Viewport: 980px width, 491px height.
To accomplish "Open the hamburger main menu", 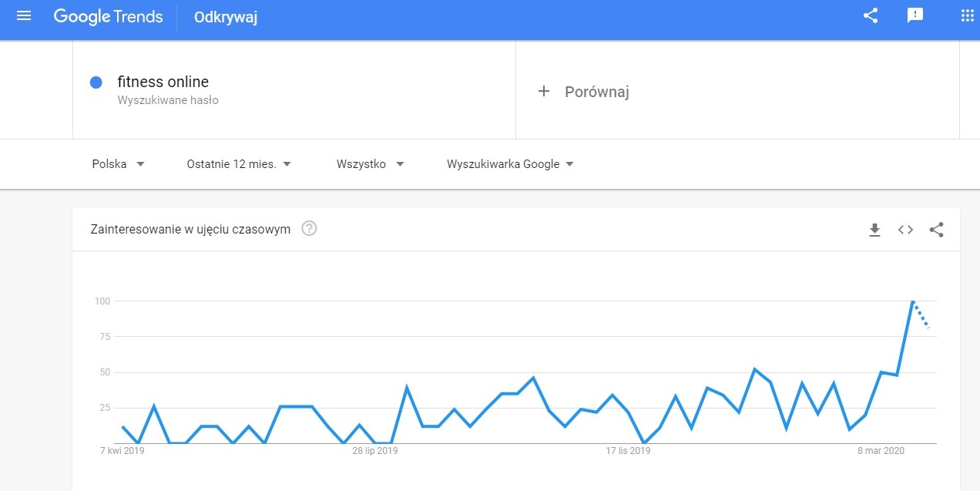I will [24, 15].
